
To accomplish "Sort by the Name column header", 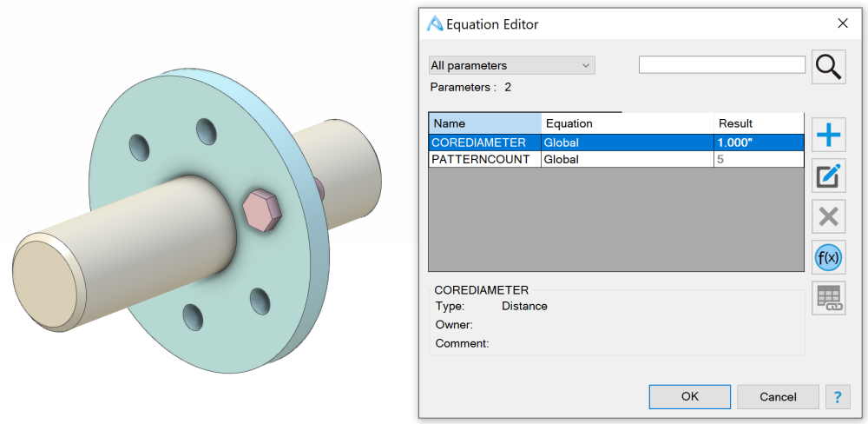I will point(485,123).
